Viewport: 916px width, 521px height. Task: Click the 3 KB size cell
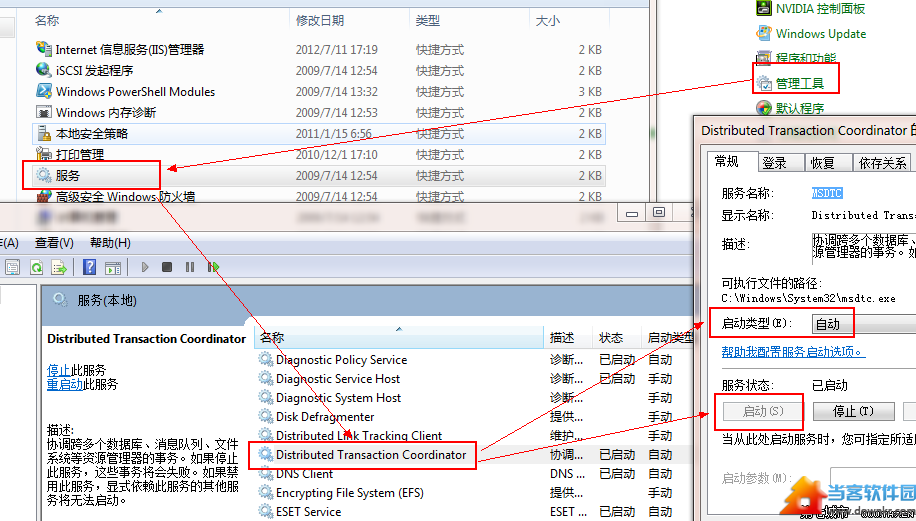[590, 92]
